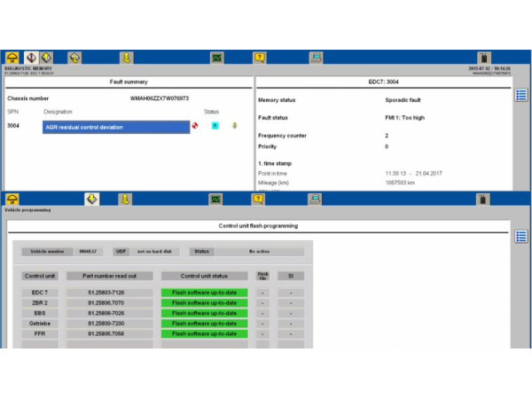Click part number 81.25805.7058 for FFR
The width and height of the screenshot is (532, 399).
[x=106, y=334]
